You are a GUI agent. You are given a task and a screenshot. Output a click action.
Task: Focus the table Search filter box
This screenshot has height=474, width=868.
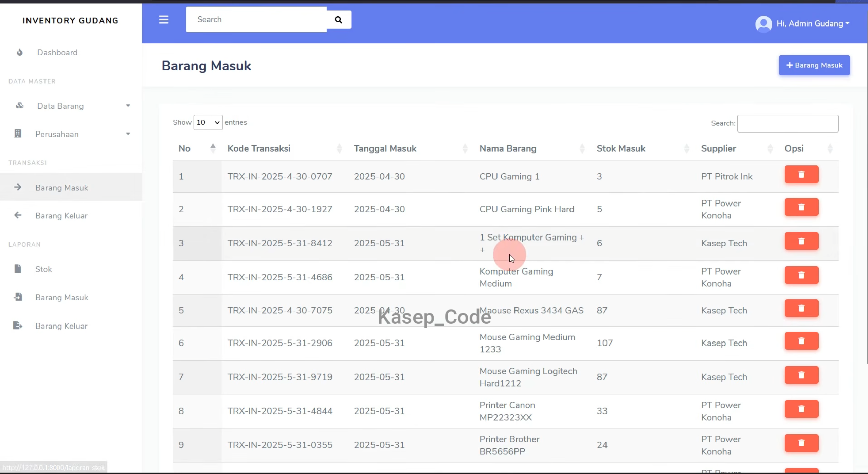[788, 123]
